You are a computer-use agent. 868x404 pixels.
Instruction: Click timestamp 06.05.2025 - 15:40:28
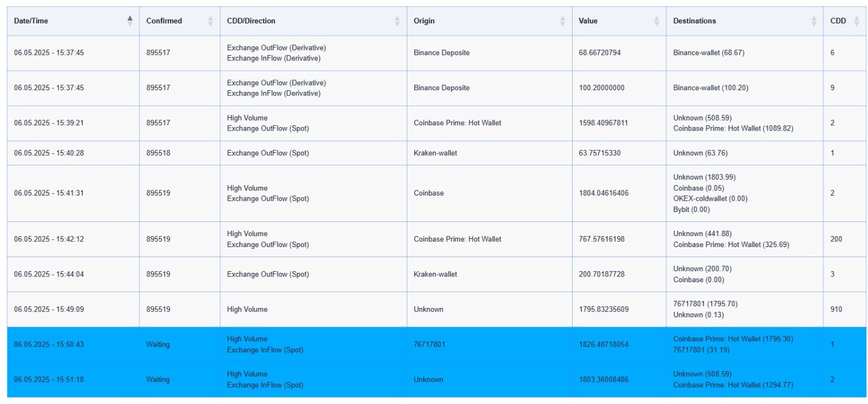(x=49, y=153)
